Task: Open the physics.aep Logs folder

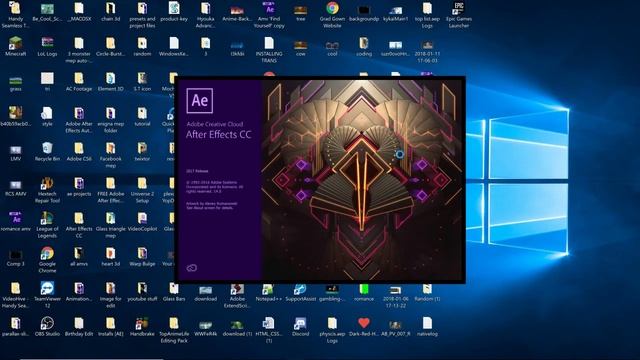Action: pos(332,330)
